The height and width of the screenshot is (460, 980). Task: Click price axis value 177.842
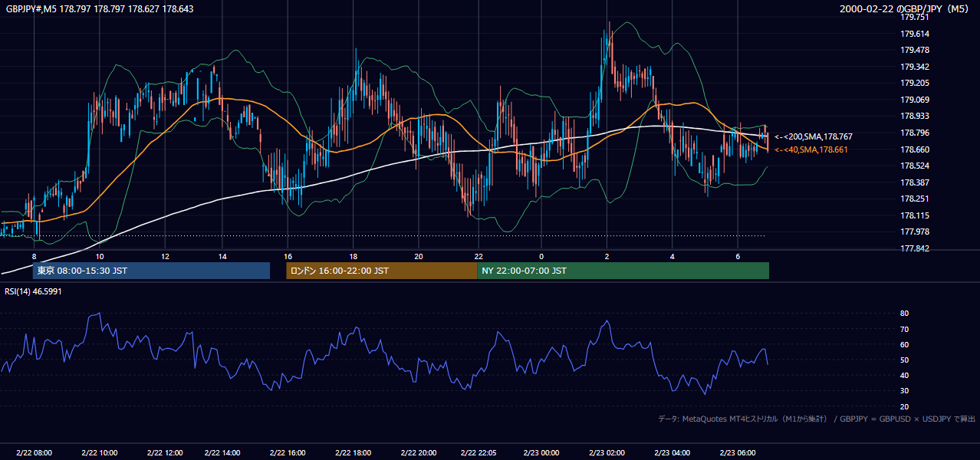pos(915,248)
